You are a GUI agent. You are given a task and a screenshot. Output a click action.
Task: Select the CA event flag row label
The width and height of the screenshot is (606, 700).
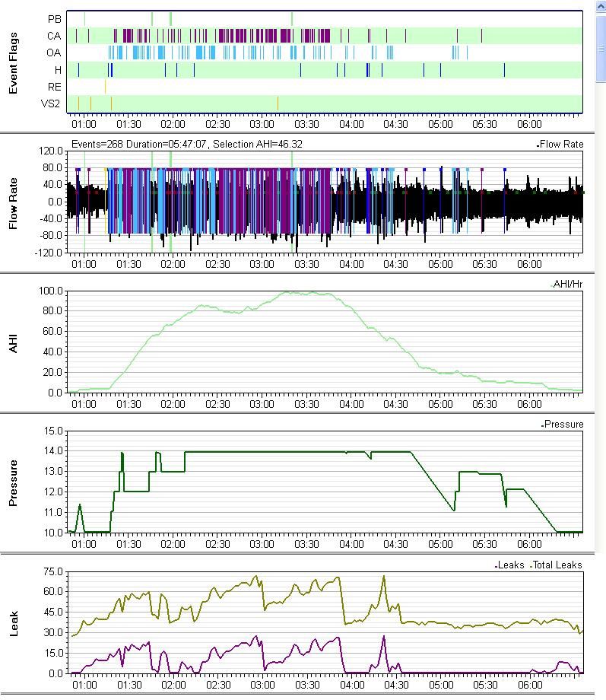(53, 36)
